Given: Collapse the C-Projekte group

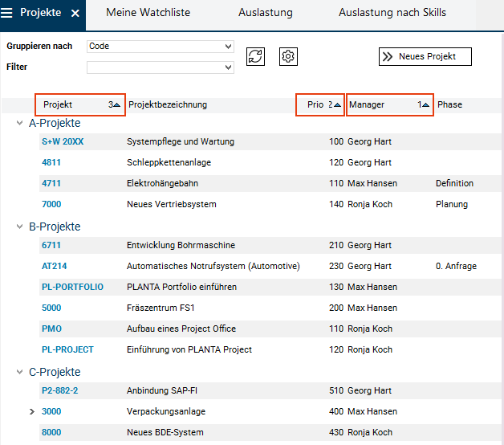Looking at the screenshot, I should click(x=20, y=373).
